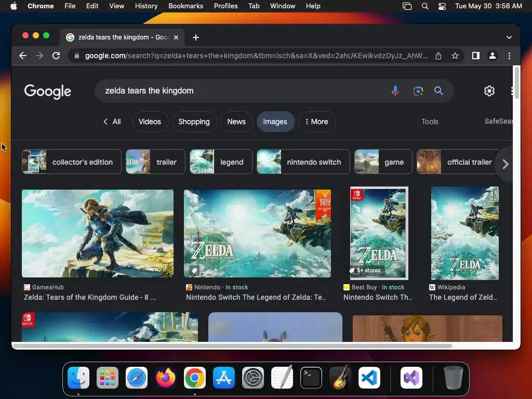This screenshot has height=399, width=532.
Task: Click the Google logo
Action: [x=47, y=91]
